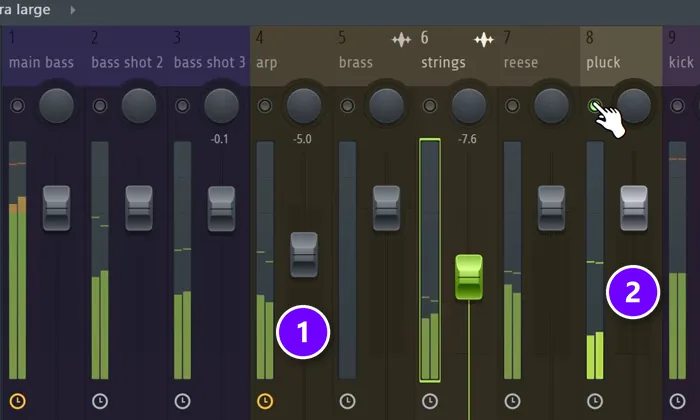Toggle mute switch on reese track

[x=512, y=106]
